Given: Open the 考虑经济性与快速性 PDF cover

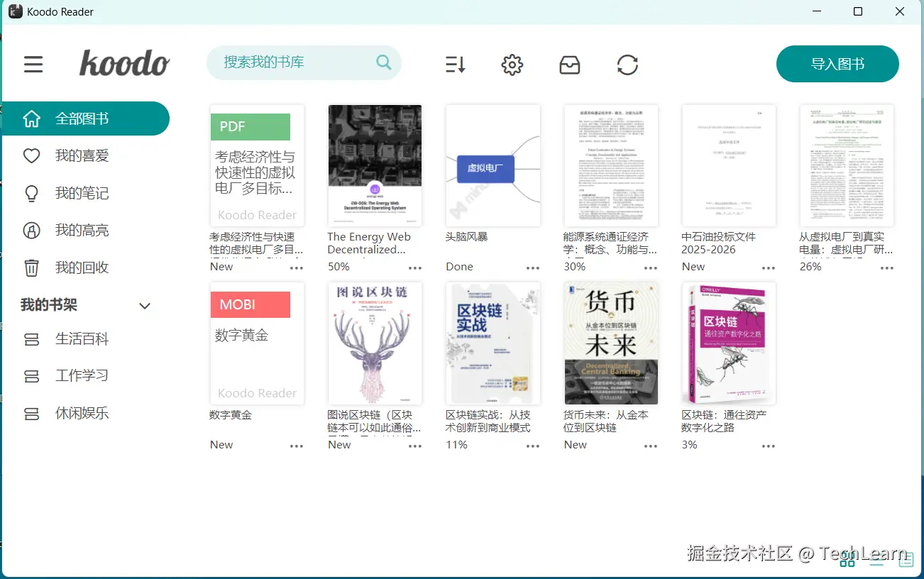Looking at the screenshot, I should point(258,166).
